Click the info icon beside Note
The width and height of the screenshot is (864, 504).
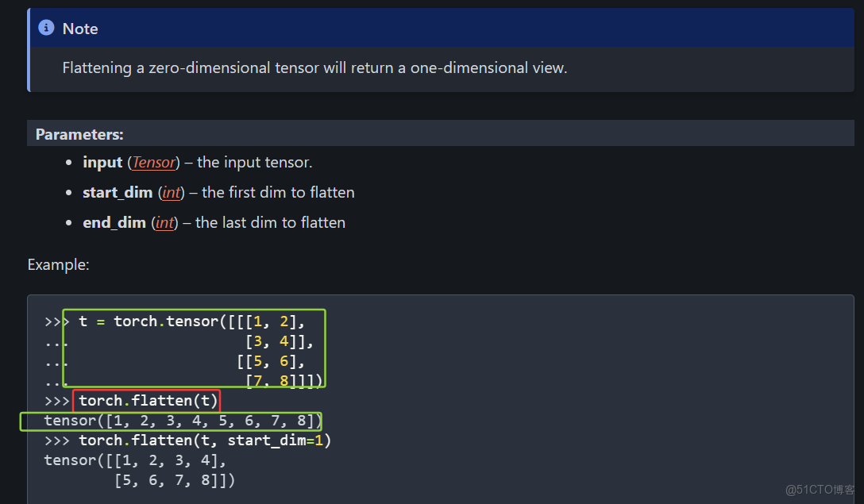point(46,29)
